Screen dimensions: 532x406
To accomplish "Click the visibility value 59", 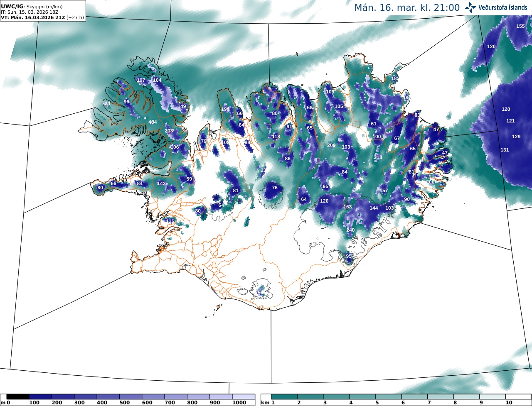I will coord(189,179).
